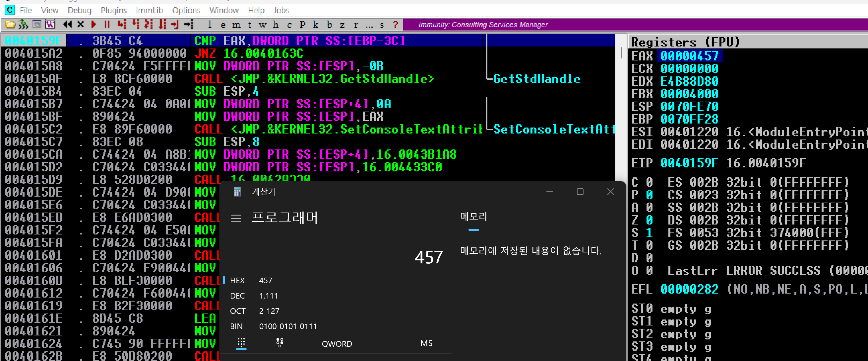This screenshot has width=868, height=361.
Task: Close the debugged program with the X icon
Action: pyautogui.click(x=80, y=25)
